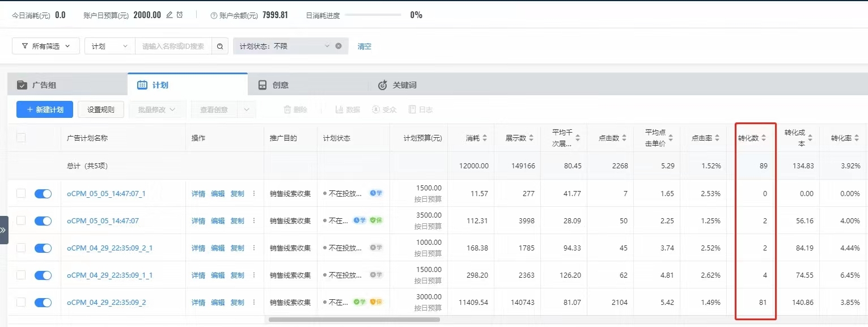Toggle the switch for oCPM_04_29_22:35:09_2_1

click(43, 248)
